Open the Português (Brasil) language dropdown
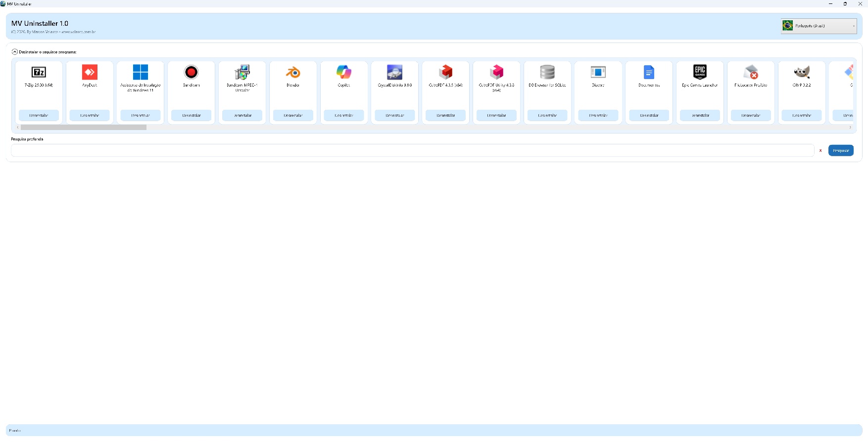 [x=819, y=26]
